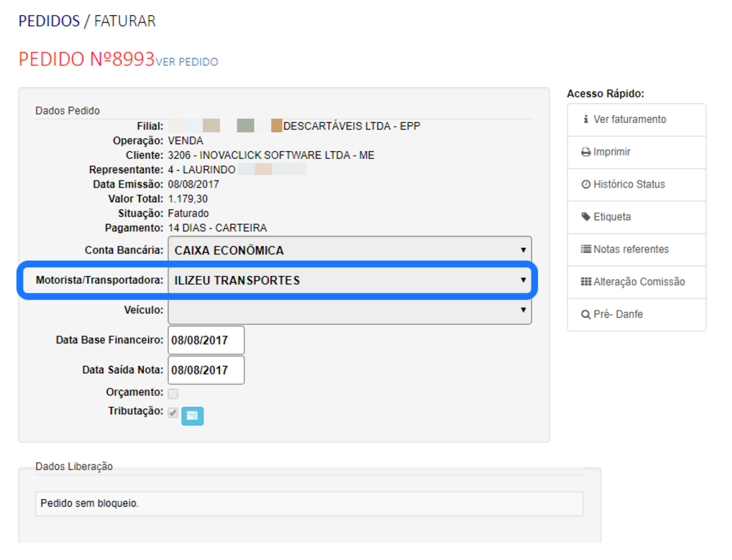
Task: Go to PEDIDOS in the breadcrumb
Action: 49,21
